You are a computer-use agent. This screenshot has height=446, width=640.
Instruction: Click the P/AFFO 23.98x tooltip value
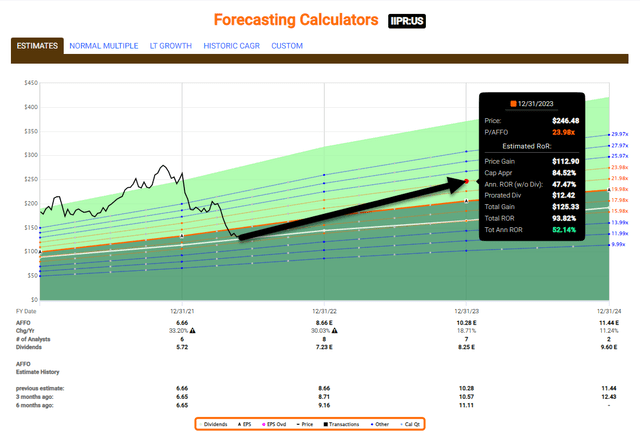point(564,132)
